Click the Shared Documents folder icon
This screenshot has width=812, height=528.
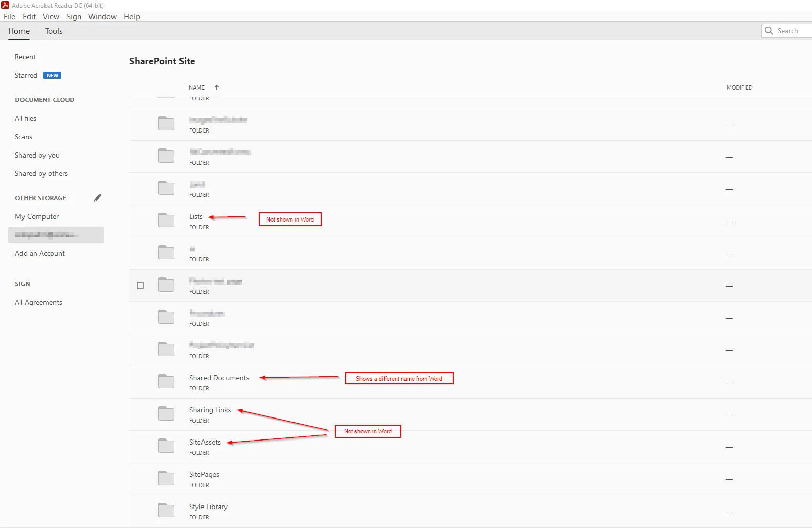[166, 381]
